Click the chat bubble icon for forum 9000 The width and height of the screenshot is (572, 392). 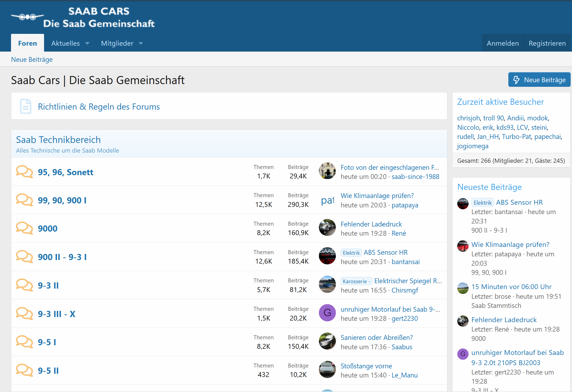24,228
